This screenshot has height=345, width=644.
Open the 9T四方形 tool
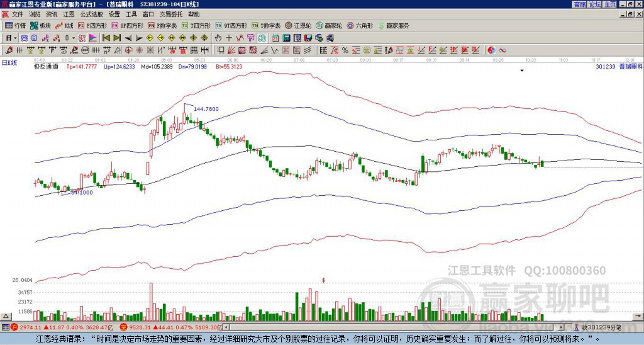pos(231,25)
